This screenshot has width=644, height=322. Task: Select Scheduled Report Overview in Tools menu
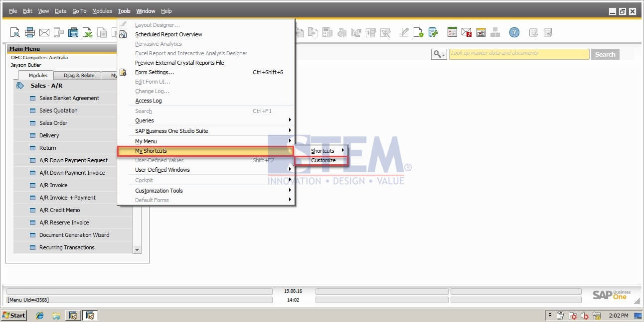(x=168, y=34)
